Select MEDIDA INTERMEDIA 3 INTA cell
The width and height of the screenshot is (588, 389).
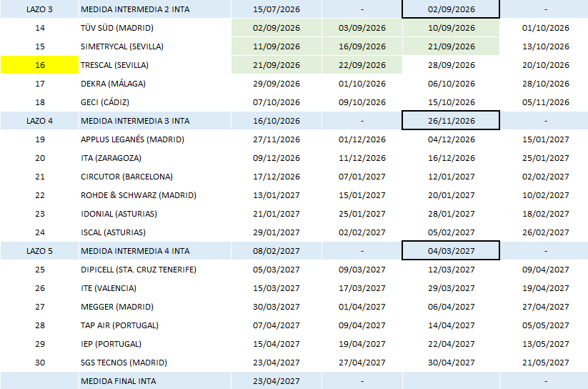[x=155, y=121]
